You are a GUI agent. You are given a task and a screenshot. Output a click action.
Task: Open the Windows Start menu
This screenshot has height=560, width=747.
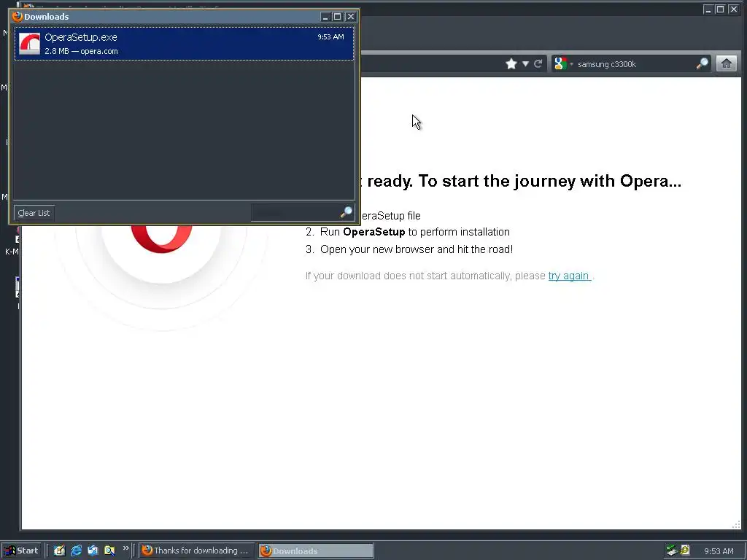click(x=21, y=551)
